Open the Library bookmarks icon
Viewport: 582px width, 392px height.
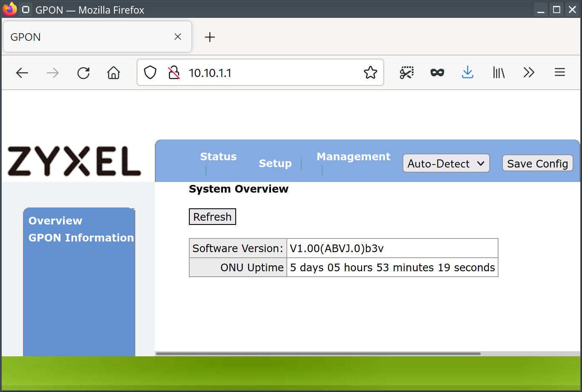(499, 73)
